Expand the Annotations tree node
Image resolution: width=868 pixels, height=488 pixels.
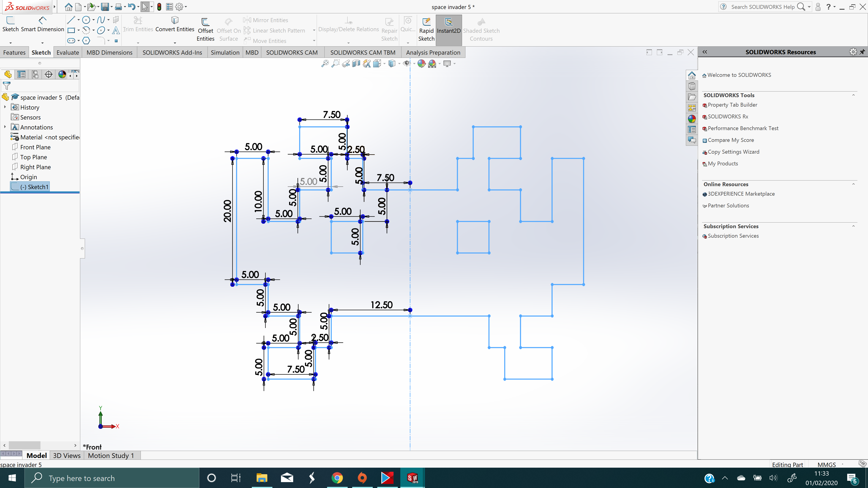(x=5, y=127)
